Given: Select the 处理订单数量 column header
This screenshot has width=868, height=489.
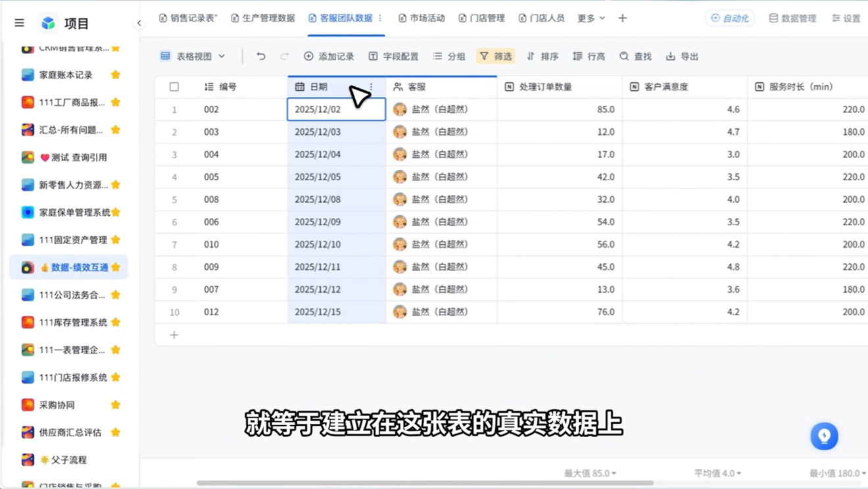Looking at the screenshot, I should coord(560,87).
